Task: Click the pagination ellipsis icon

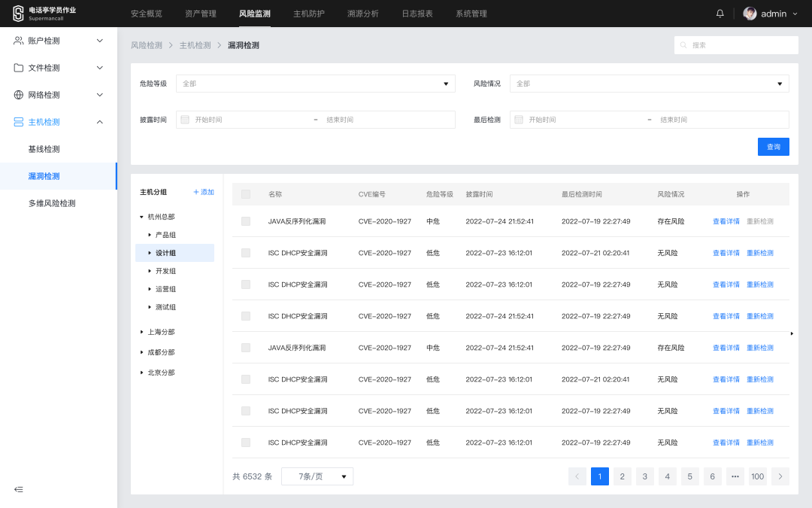Action: [735, 476]
